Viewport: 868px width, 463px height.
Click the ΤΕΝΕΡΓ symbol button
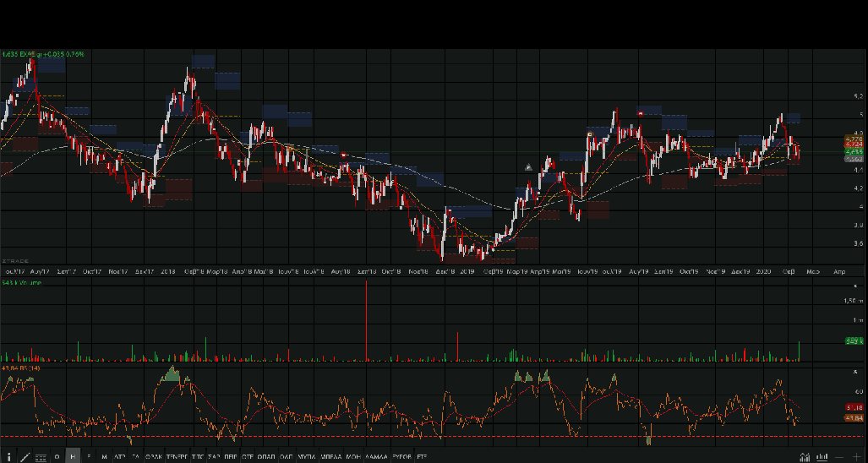(177, 457)
